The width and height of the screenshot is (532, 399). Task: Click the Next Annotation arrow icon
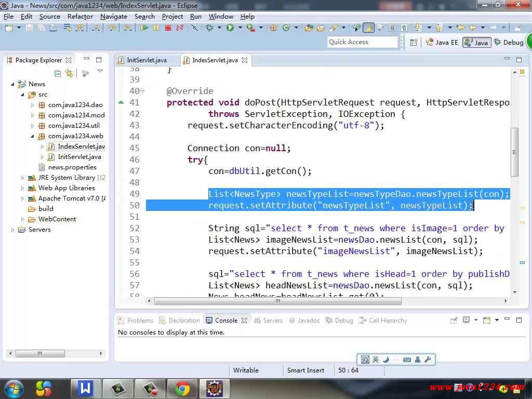[x=418, y=28]
